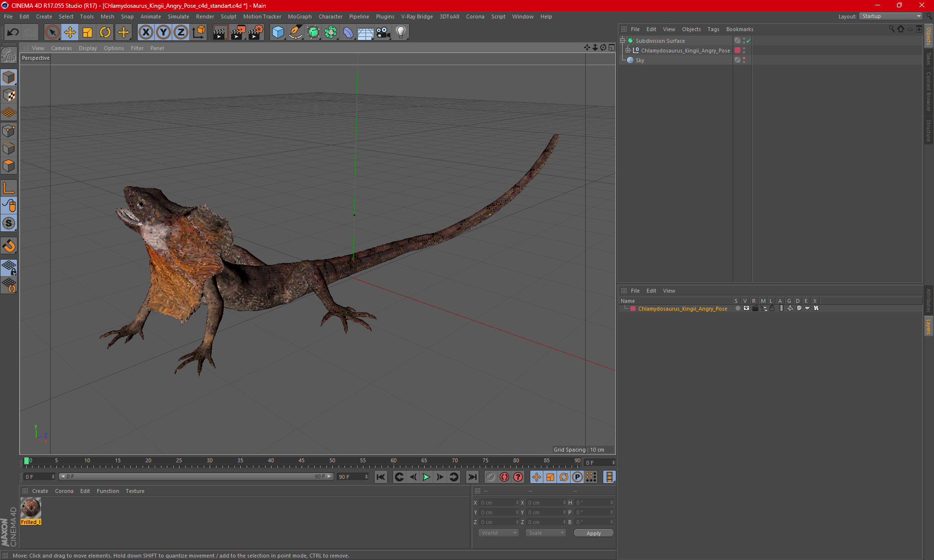
Task: Open Object Manager Tags menu
Action: 713,29
